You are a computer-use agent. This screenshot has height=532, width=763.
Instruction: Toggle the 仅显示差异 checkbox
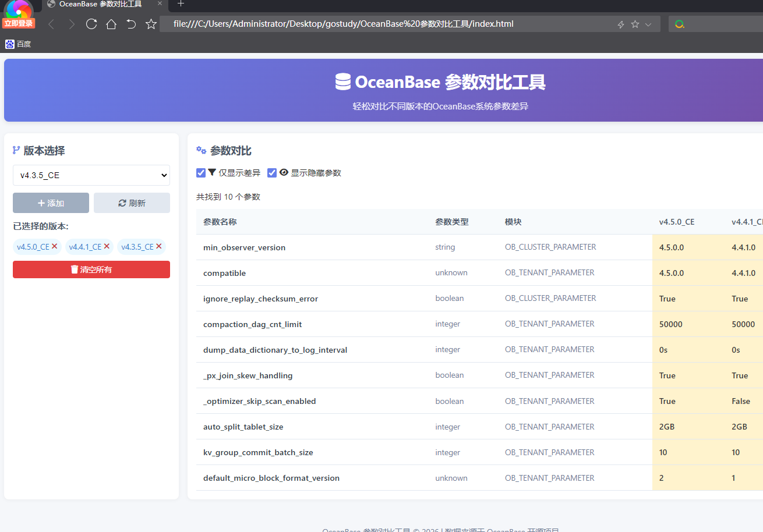(201, 173)
